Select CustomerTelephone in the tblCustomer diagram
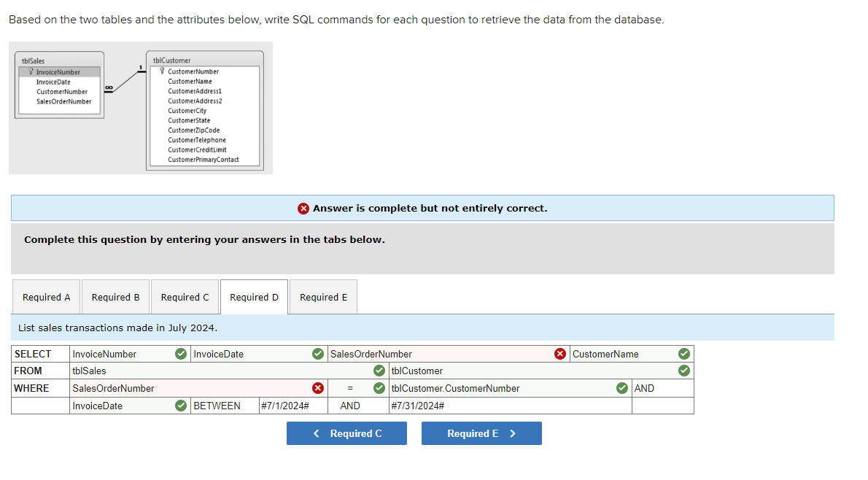Image resolution: width=868 pixels, height=480 pixels. (197, 140)
